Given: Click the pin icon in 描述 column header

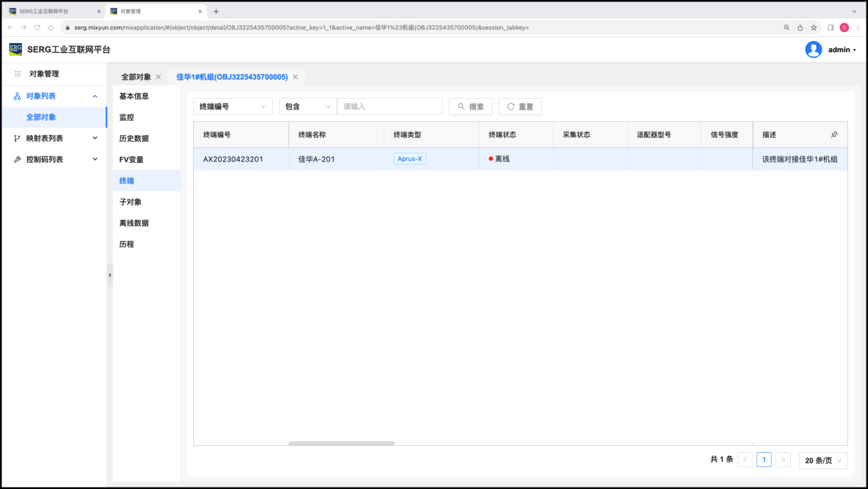Looking at the screenshot, I should pyautogui.click(x=834, y=135).
